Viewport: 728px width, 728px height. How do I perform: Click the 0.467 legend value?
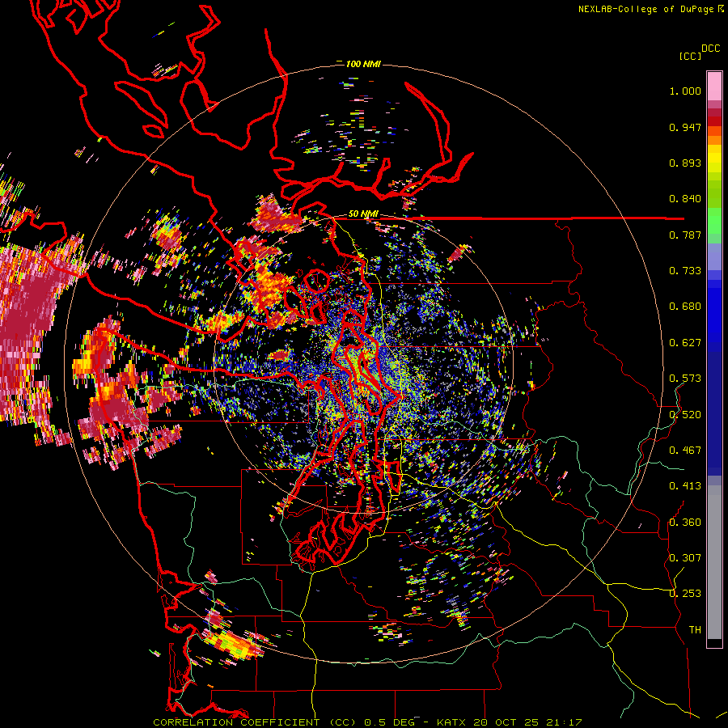[x=685, y=451]
